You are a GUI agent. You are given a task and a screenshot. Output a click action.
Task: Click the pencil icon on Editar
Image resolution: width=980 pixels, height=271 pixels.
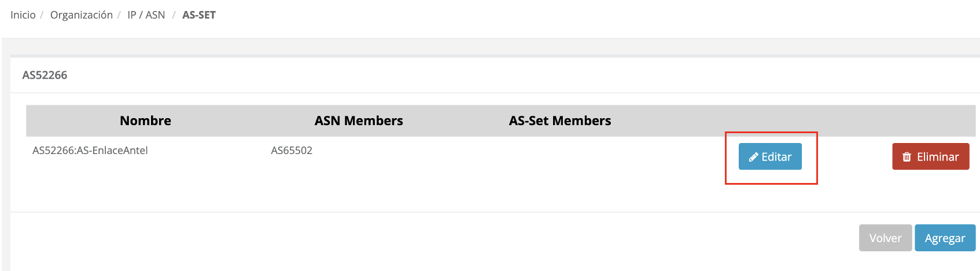click(753, 157)
